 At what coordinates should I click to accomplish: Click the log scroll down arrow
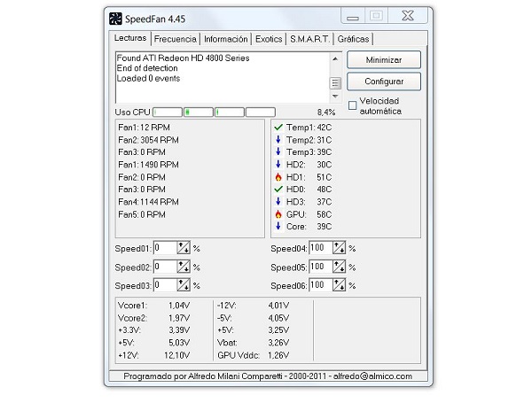click(x=335, y=97)
